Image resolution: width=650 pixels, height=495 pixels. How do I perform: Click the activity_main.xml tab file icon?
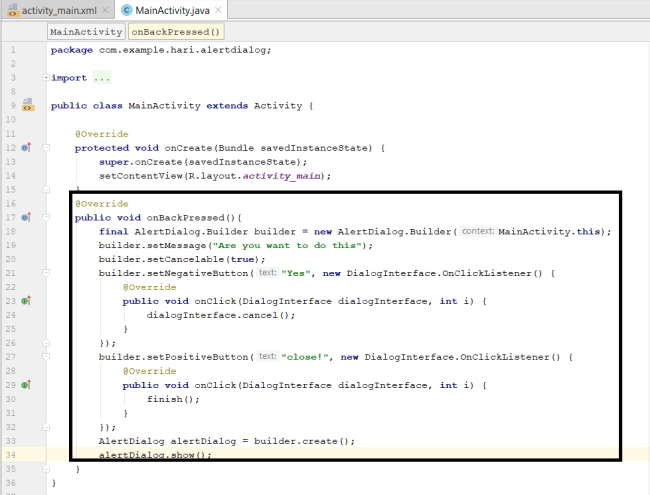(13, 10)
